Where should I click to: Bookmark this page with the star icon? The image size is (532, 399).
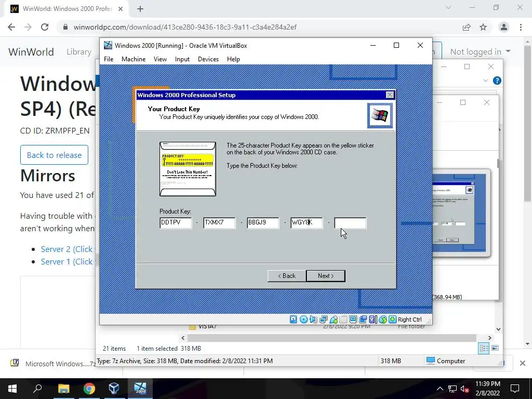coord(483,27)
